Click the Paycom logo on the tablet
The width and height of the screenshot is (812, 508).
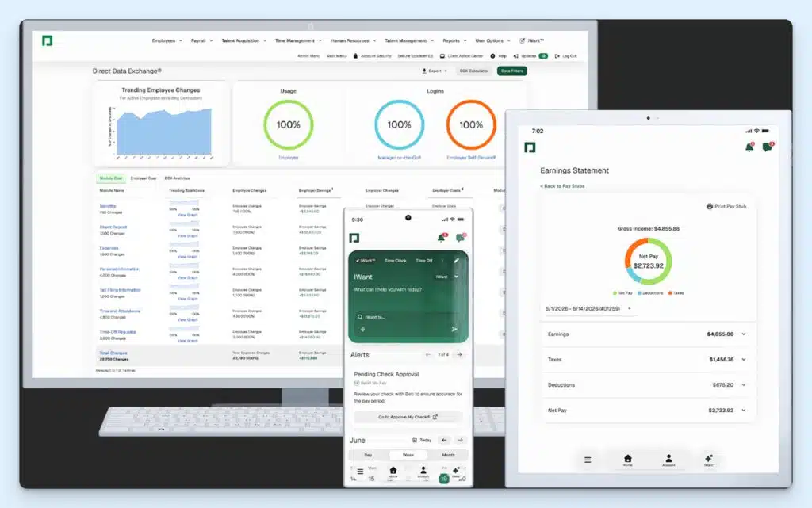coord(530,147)
